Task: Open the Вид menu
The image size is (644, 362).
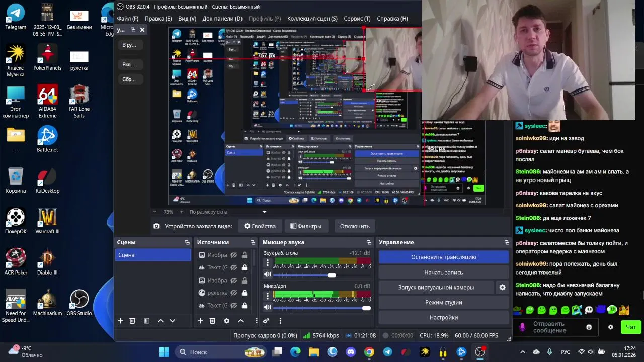Action: (187, 19)
